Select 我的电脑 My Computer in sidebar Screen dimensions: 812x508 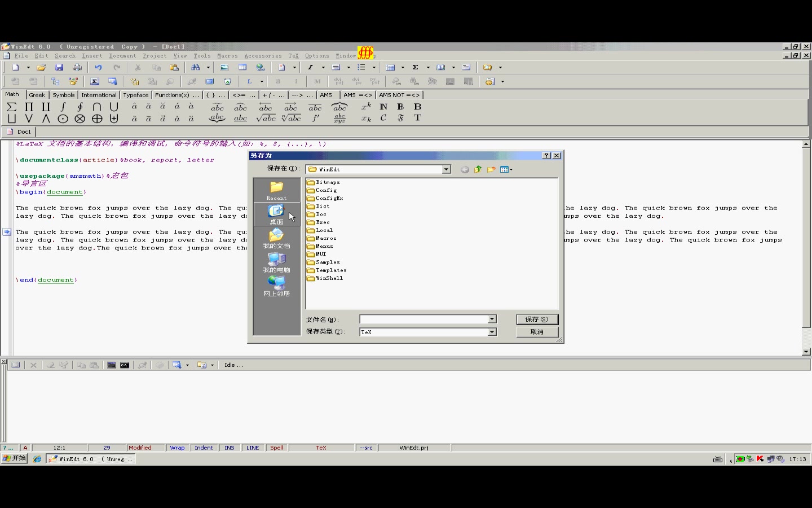276,262
